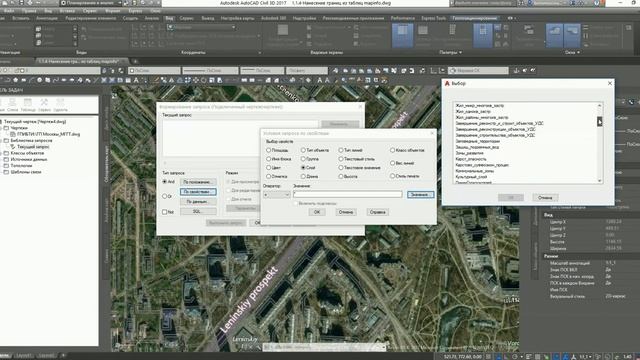The width and height of the screenshot is (640, 360).
Task: Open the lineweight ПоСлою dropdown
Action: [x=262, y=71]
